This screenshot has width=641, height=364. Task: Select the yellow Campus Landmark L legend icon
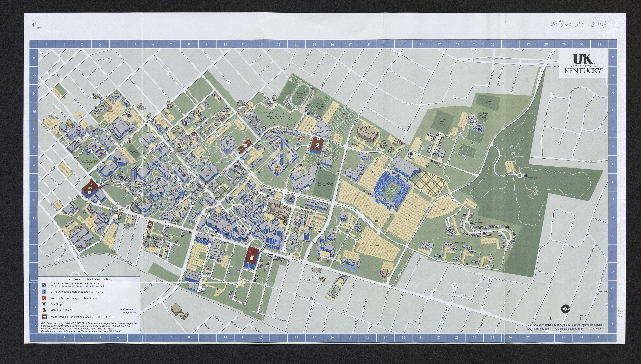[44, 310]
